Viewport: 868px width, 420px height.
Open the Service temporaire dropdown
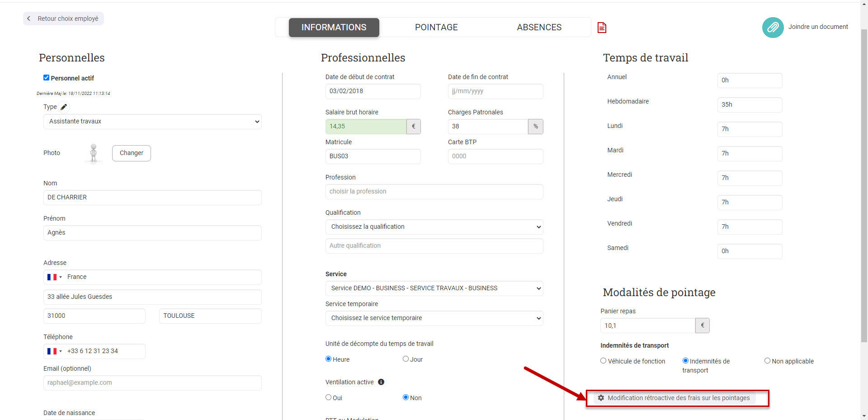pyautogui.click(x=434, y=318)
